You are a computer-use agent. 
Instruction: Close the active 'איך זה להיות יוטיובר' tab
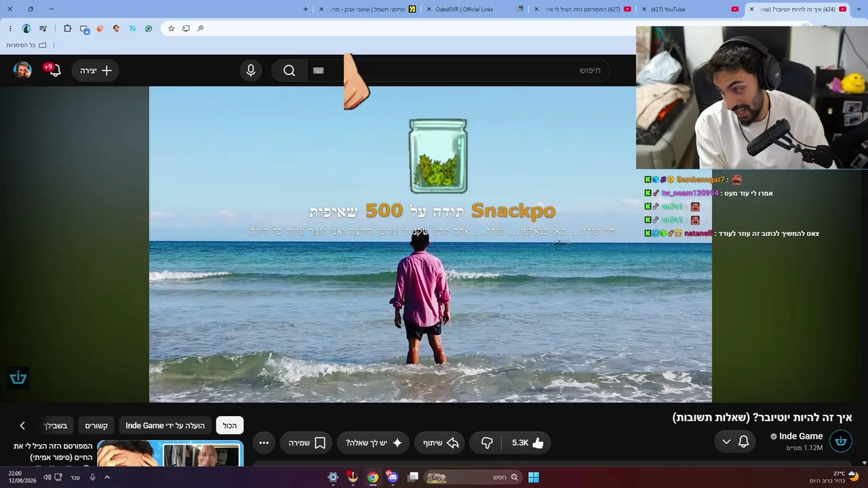point(751,9)
